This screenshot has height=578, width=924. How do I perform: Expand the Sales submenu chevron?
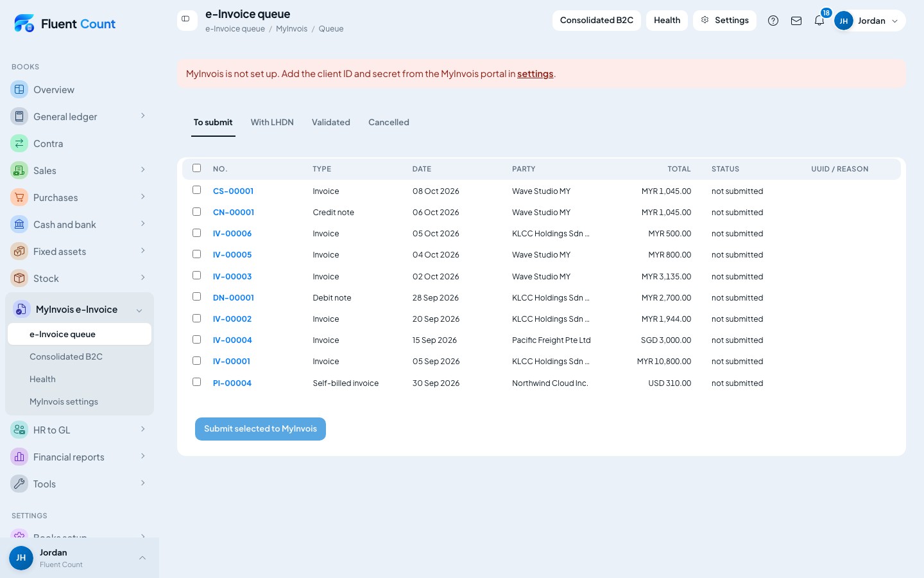pyautogui.click(x=142, y=170)
